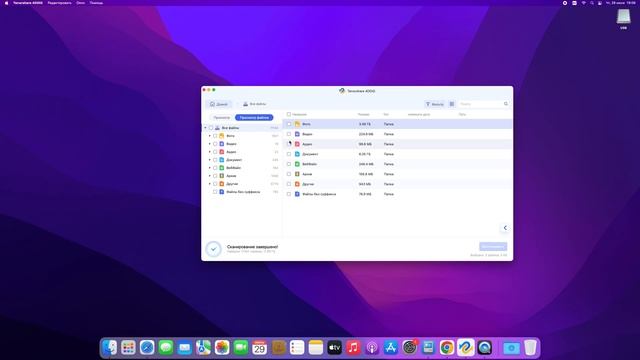Check Файлы без суффикса checkbox in sidebar

(215, 192)
